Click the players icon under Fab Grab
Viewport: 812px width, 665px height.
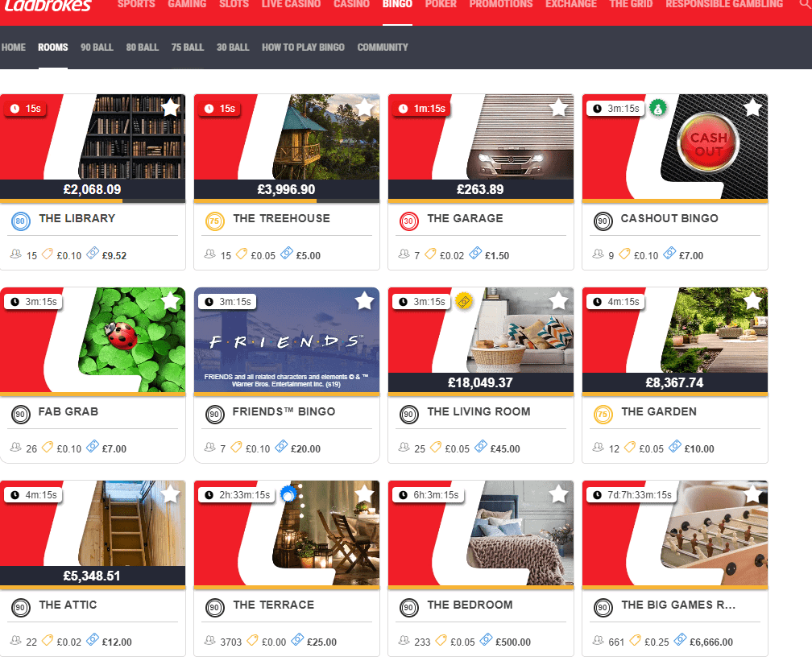(16, 447)
